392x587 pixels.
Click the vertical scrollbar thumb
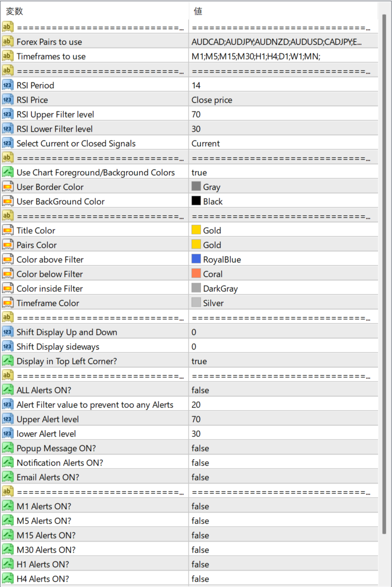click(x=384, y=274)
